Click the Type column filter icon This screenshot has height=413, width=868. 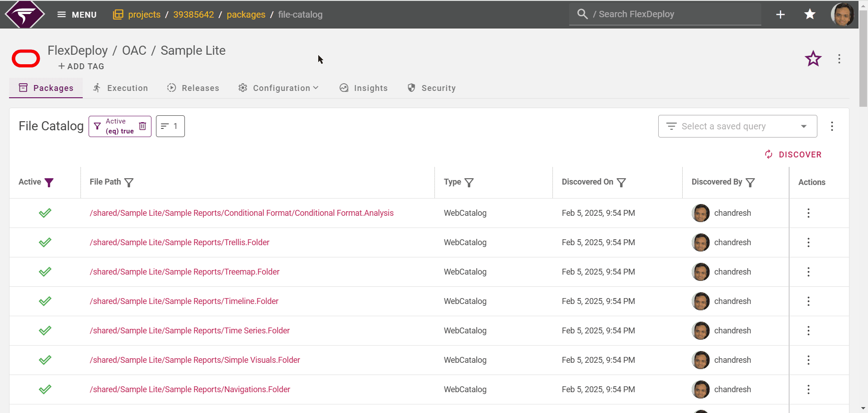pyautogui.click(x=469, y=182)
